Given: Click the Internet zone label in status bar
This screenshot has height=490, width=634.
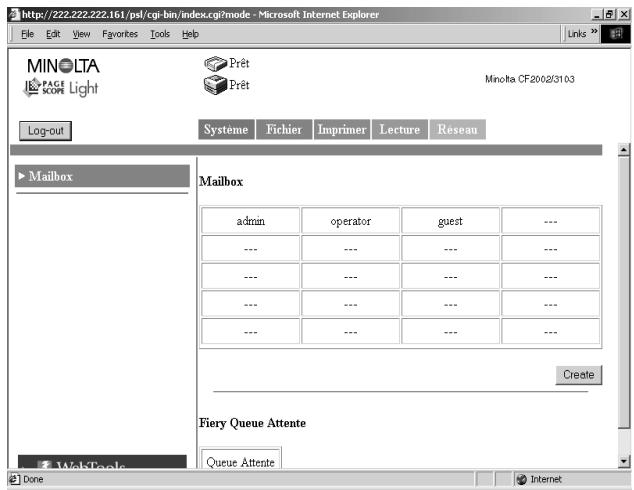Looking at the screenshot, I should [x=546, y=479].
